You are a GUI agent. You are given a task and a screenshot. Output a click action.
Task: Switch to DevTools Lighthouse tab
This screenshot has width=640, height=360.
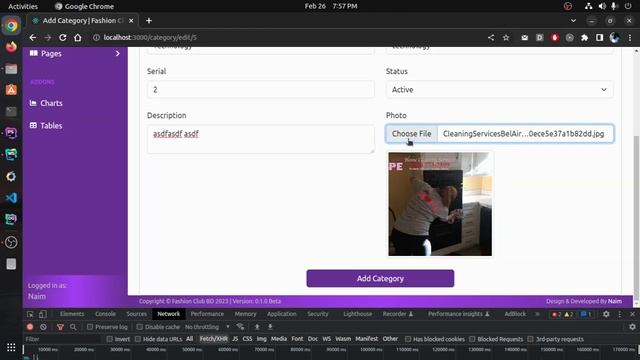pos(358,314)
